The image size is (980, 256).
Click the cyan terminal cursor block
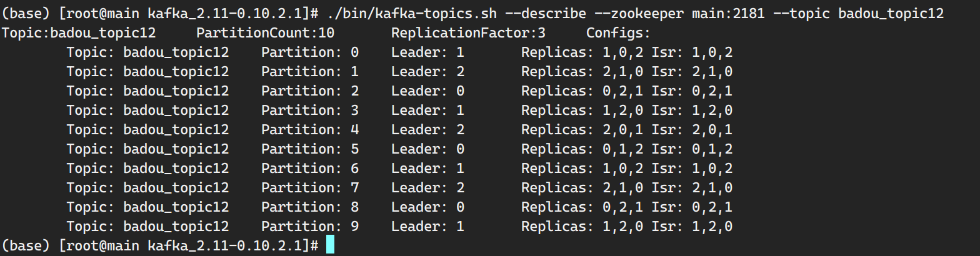point(330,245)
